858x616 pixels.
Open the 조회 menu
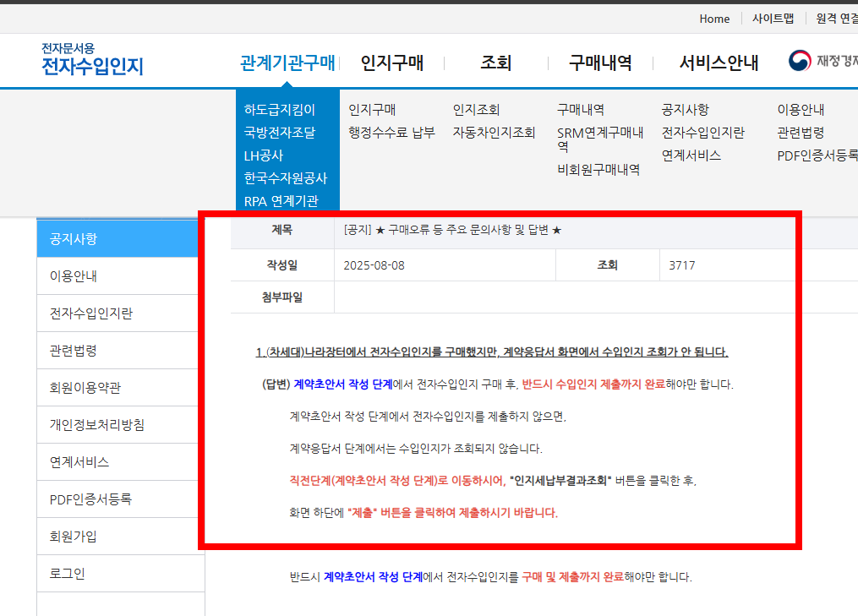point(495,62)
